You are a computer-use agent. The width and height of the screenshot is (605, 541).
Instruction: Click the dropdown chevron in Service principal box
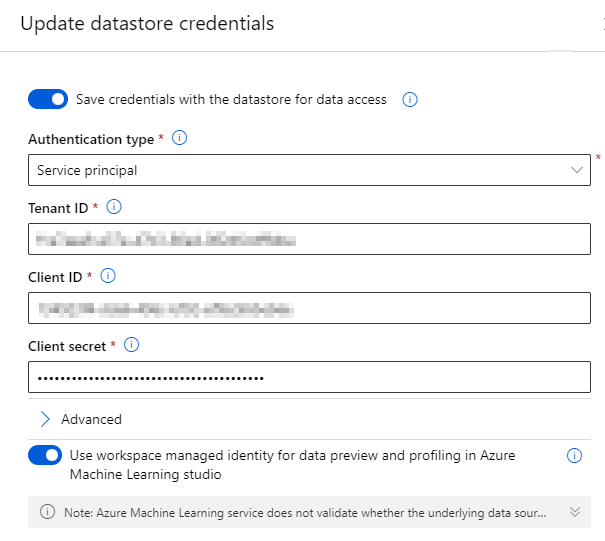(577, 170)
